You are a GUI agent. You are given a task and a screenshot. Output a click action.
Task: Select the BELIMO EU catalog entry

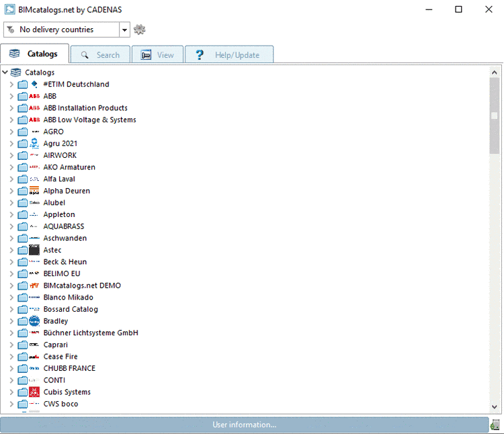tap(62, 273)
